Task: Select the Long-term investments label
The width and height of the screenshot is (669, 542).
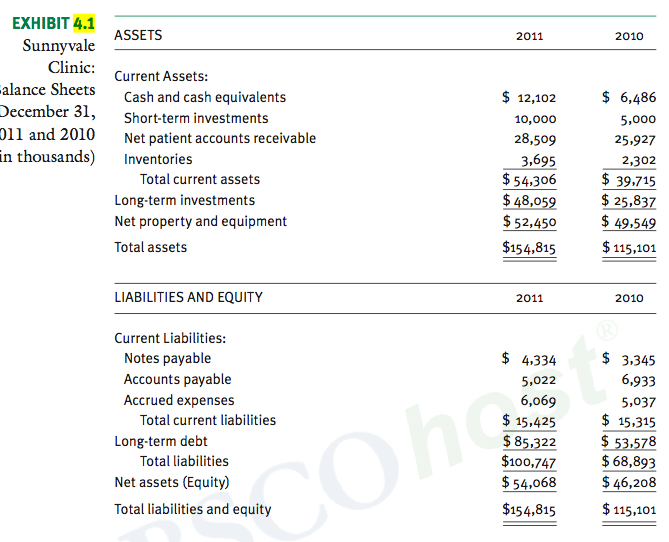Action: (x=185, y=200)
